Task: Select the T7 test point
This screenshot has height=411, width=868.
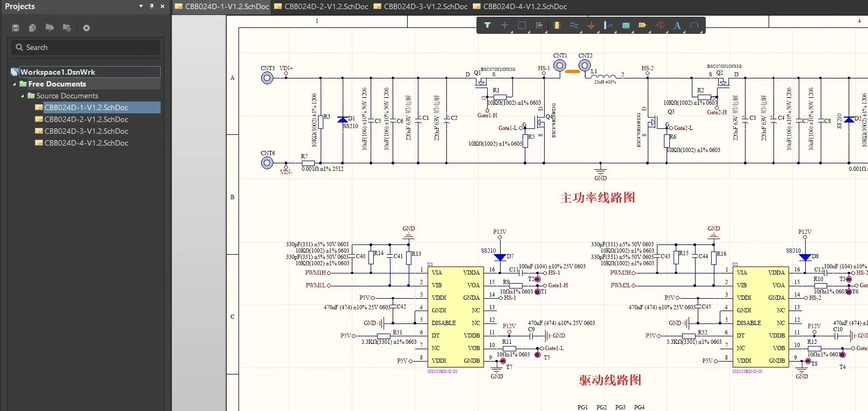Action: coord(503,362)
